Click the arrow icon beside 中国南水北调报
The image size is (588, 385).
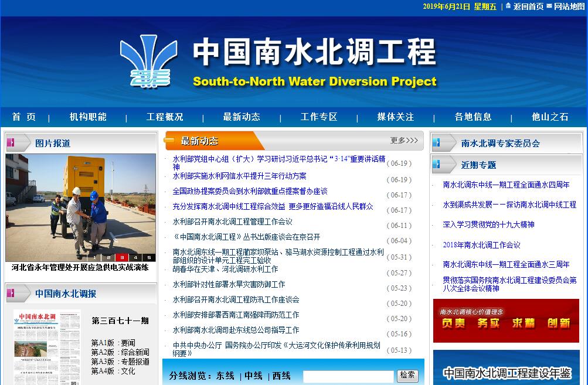pyautogui.click(x=18, y=294)
